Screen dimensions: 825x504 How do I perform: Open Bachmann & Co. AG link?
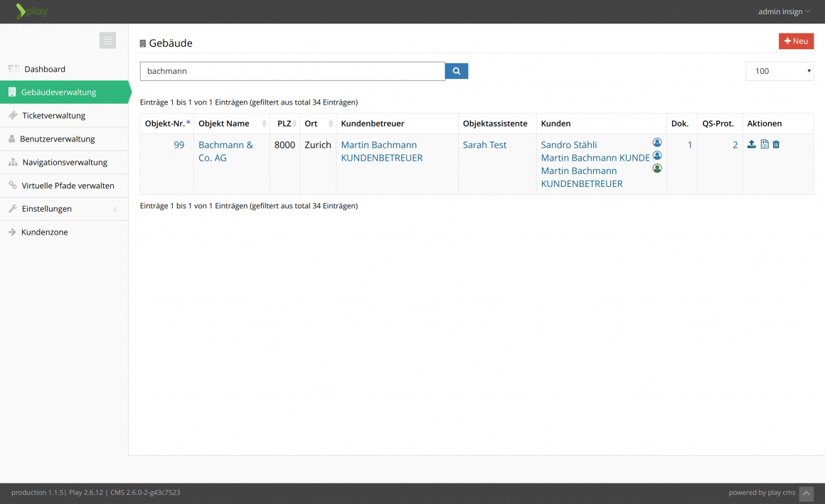point(225,151)
